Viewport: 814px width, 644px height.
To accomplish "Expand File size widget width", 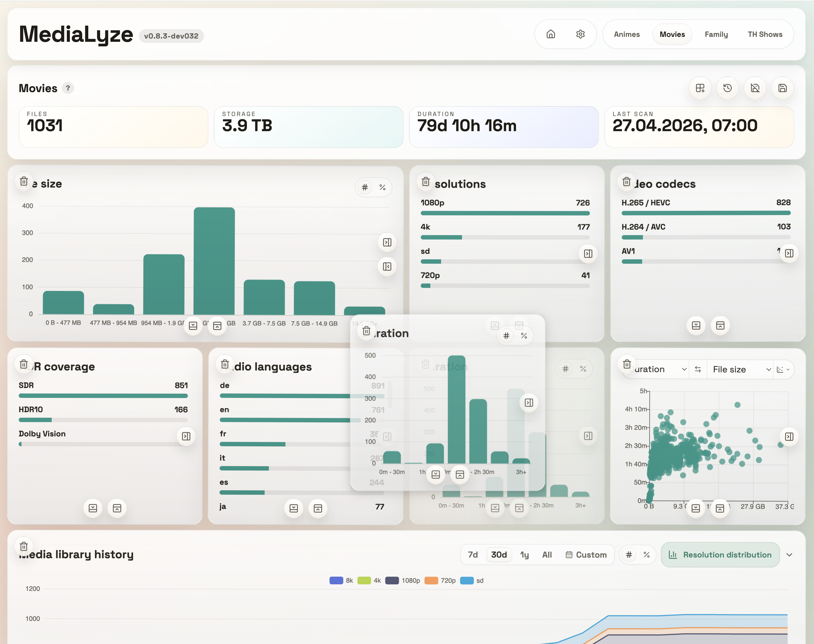I will coord(387,243).
